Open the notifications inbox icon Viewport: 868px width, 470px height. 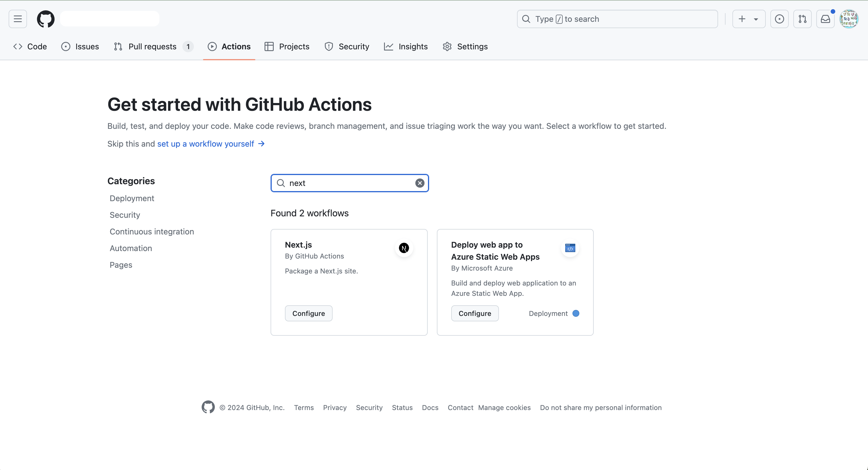click(x=825, y=19)
